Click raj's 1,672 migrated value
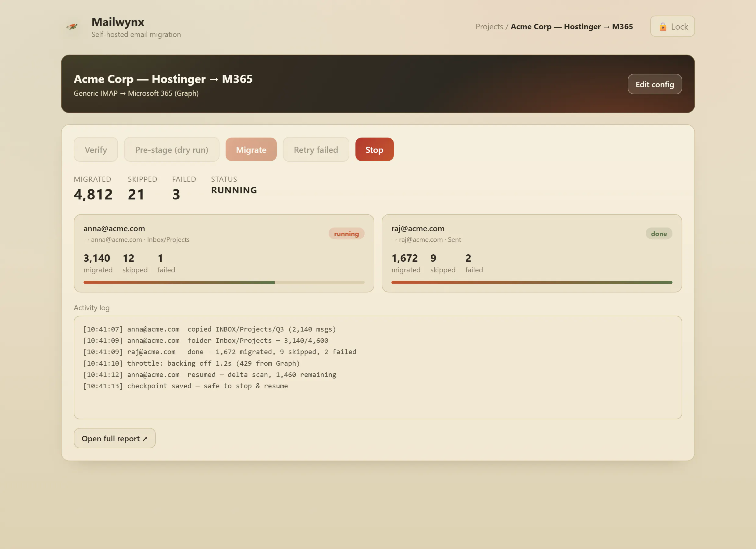 [404, 258]
